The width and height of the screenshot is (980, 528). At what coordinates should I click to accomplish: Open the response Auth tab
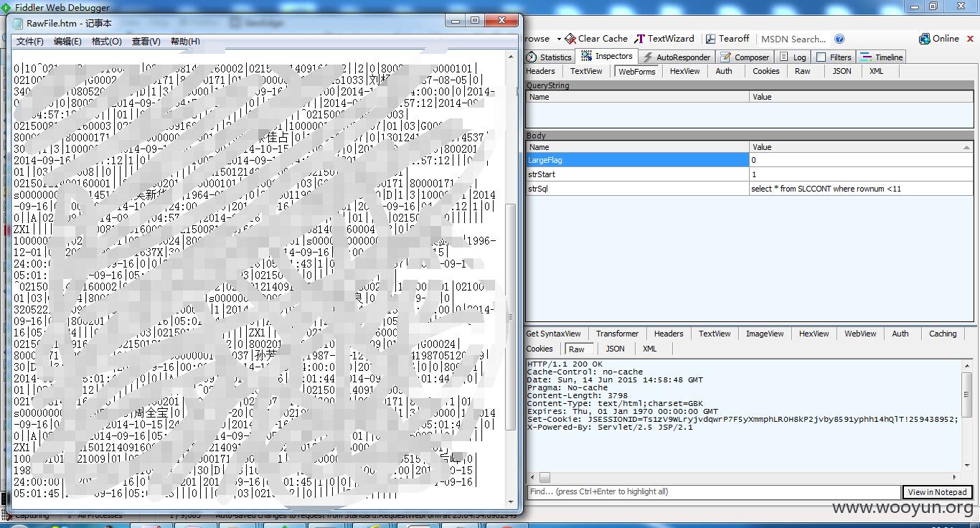click(900, 334)
